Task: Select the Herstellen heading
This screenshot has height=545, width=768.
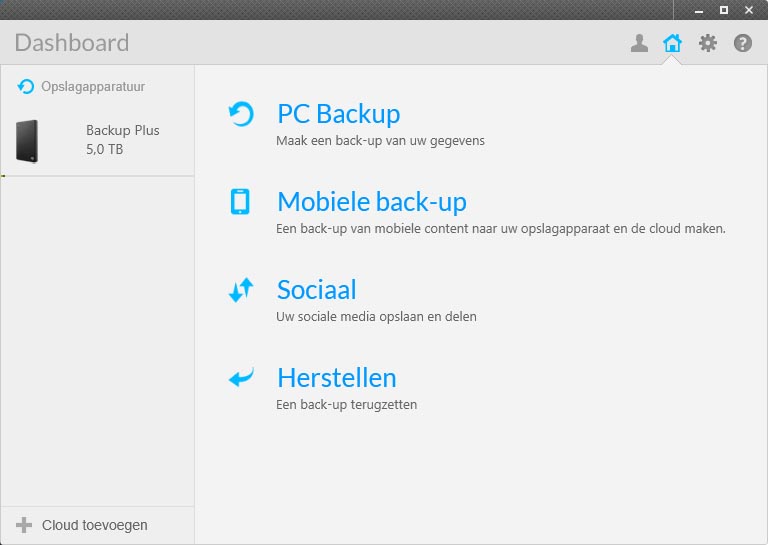Action: click(336, 378)
